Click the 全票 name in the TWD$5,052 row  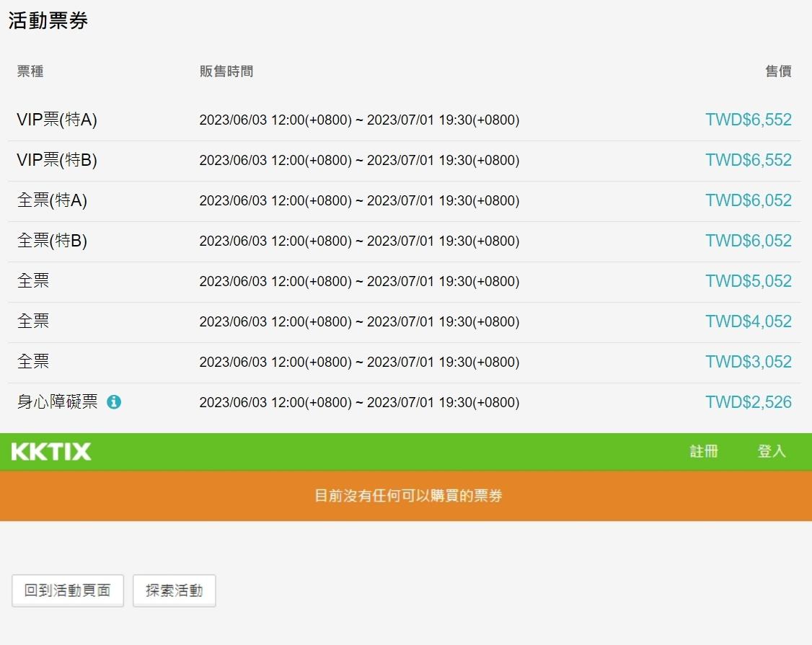(33, 281)
